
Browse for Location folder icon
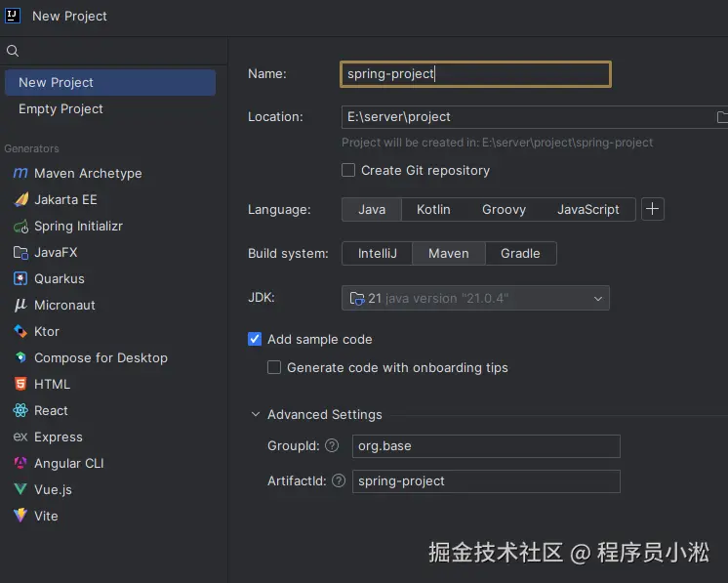click(x=722, y=117)
